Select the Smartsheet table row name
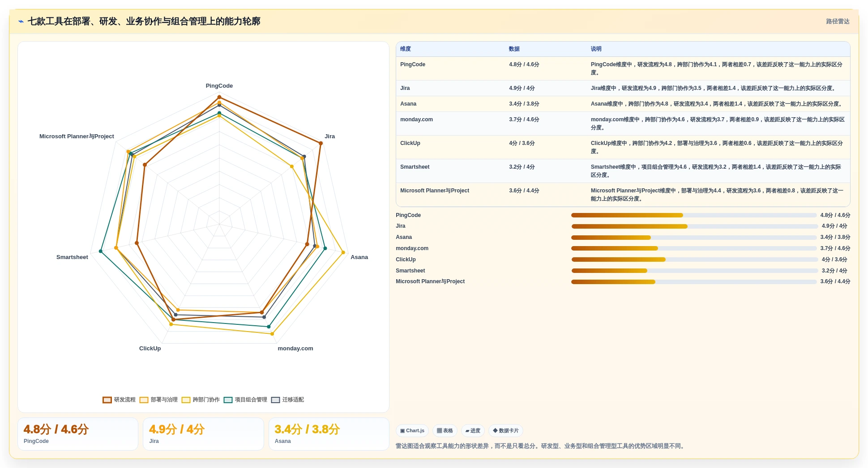This screenshot has height=468, width=868. [x=415, y=167]
